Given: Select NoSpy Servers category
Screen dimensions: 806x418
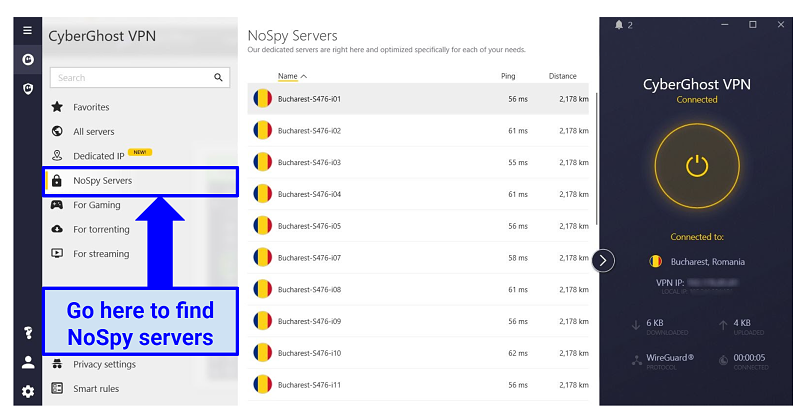Looking at the screenshot, I should [140, 180].
